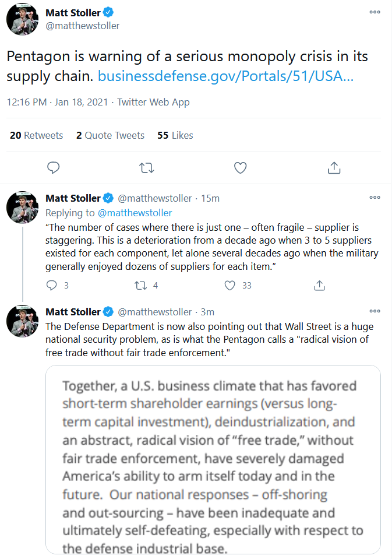Open more options on the main tweet
Image resolution: width=392 pixels, height=559 pixels.
[x=375, y=12]
